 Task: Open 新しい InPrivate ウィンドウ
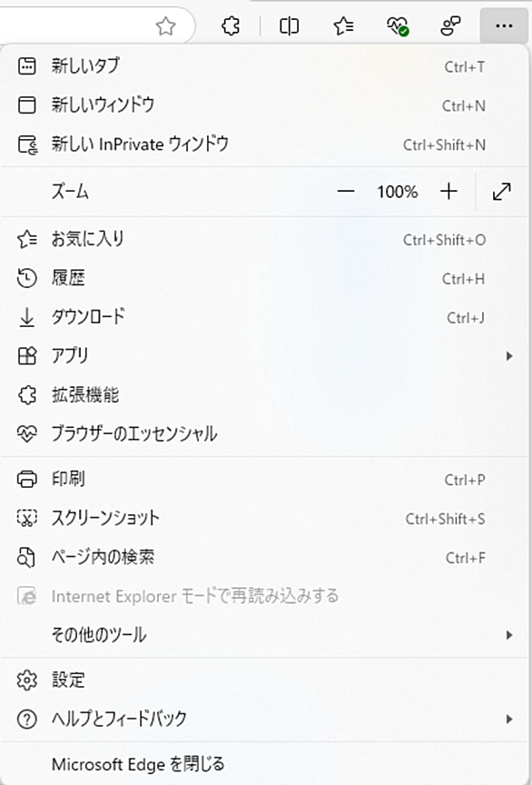click(265, 144)
